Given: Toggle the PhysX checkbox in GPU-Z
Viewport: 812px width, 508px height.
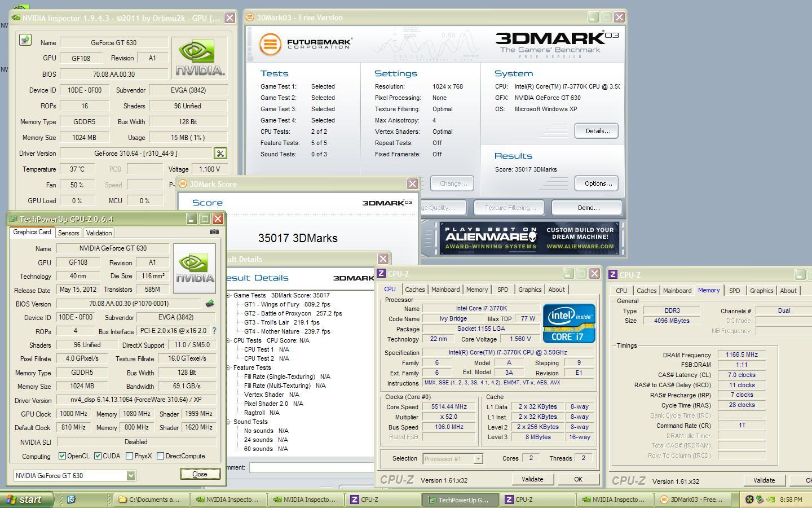Looking at the screenshot, I should pos(129,456).
